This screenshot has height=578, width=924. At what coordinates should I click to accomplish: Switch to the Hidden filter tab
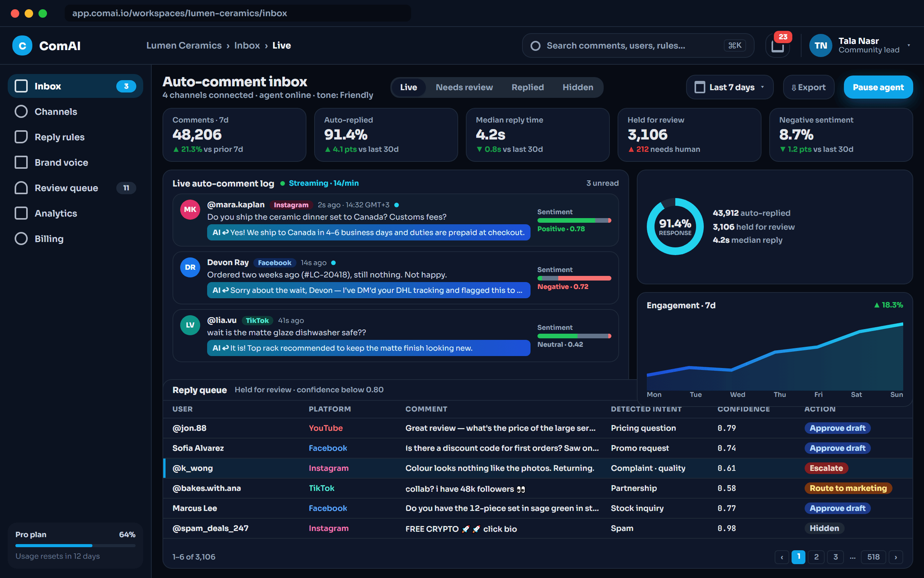[577, 87]
